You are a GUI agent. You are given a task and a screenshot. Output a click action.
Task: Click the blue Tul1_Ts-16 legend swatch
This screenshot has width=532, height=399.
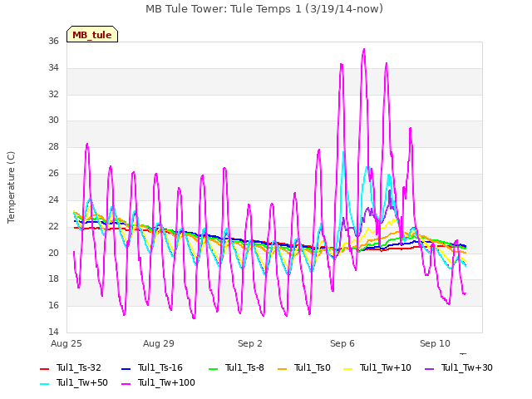(126, 368)
